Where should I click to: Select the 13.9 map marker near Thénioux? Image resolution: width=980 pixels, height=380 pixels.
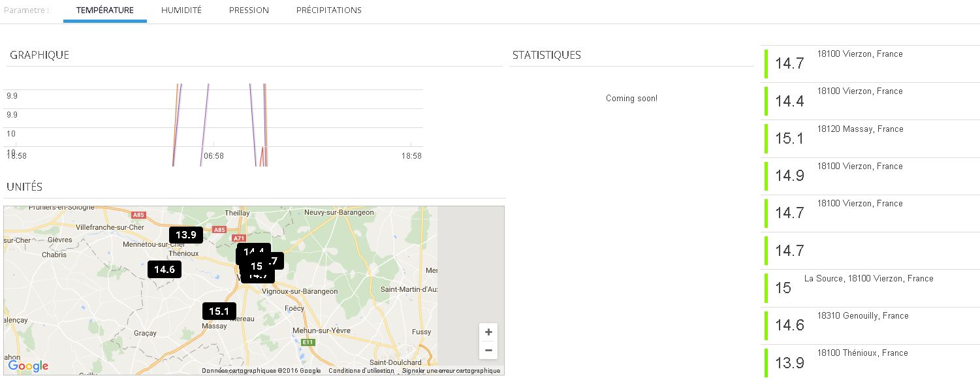(185, 235)
